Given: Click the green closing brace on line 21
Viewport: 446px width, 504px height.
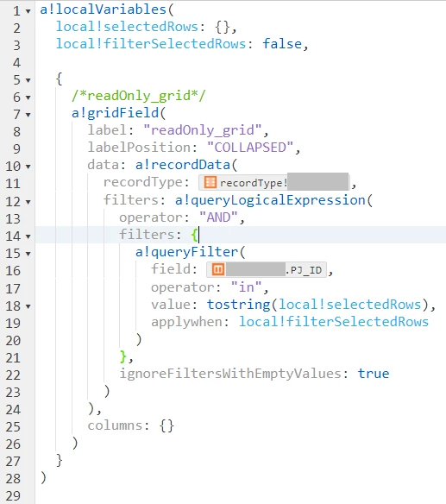Looking at the screenshot, I should pos(123,356).
